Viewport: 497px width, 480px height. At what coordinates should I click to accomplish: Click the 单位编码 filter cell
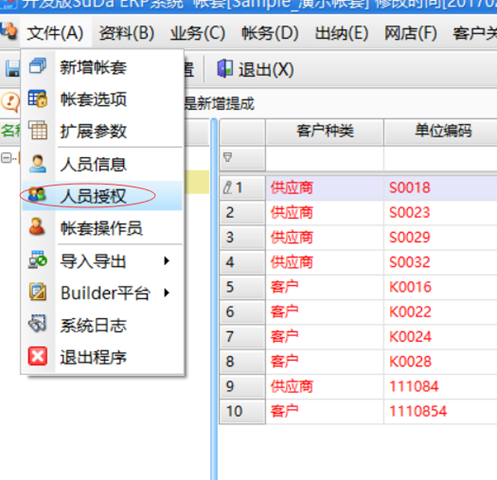[x=440, y=158]
